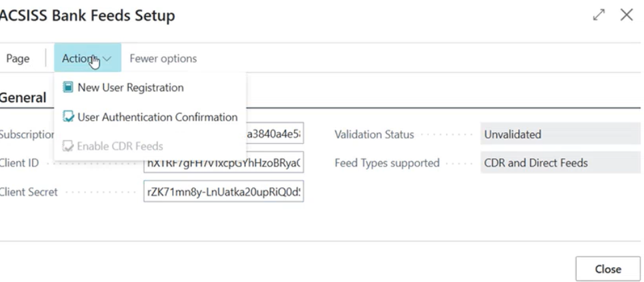Collapse the General section heading
The width and height of the screenshot is (644, 282).
(23, 98)
